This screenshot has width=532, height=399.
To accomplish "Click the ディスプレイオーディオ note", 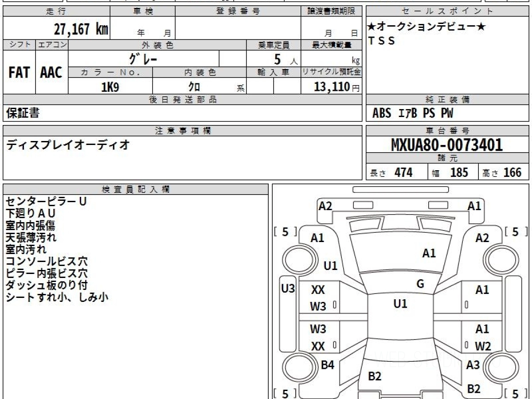I will coord(68,144).
